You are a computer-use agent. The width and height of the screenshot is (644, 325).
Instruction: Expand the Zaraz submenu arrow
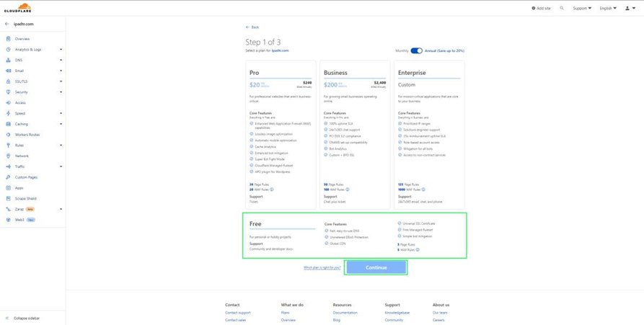pos(61,209)
